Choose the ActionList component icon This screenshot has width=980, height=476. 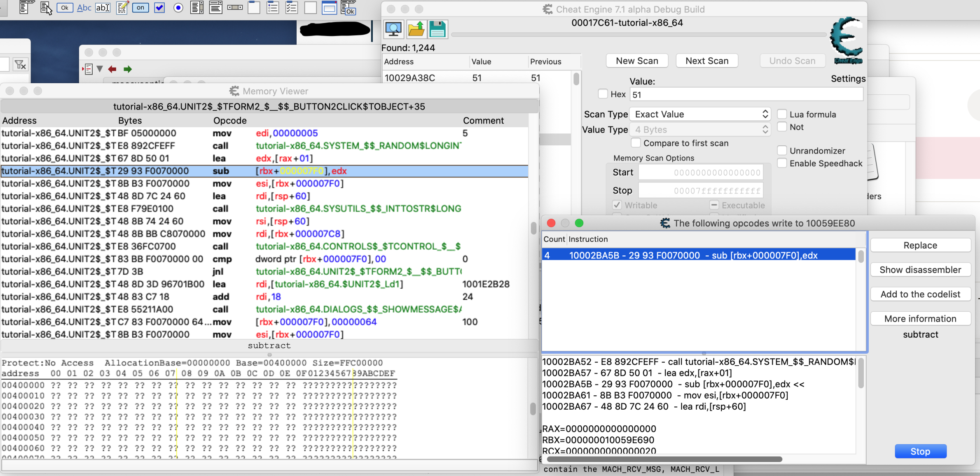[348, 7]
